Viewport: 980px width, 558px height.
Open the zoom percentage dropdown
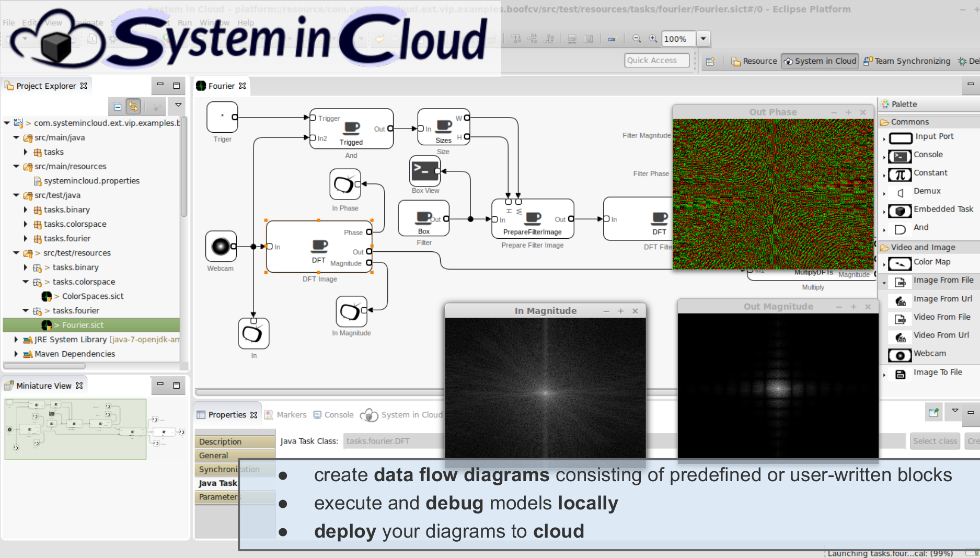(x=704, y=39)
